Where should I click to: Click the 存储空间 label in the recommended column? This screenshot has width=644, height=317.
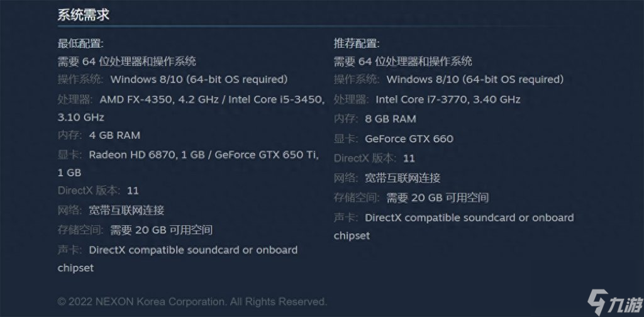(x=357, y=197)
